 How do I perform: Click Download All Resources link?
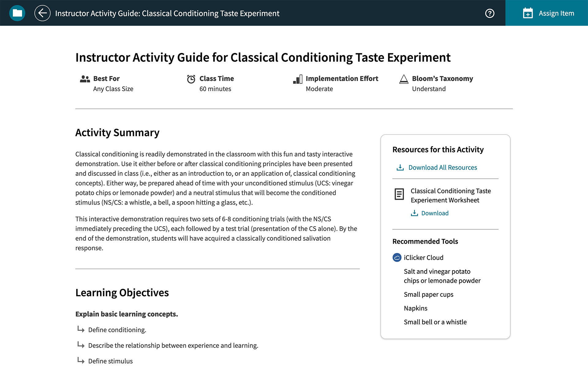(442, 167)
